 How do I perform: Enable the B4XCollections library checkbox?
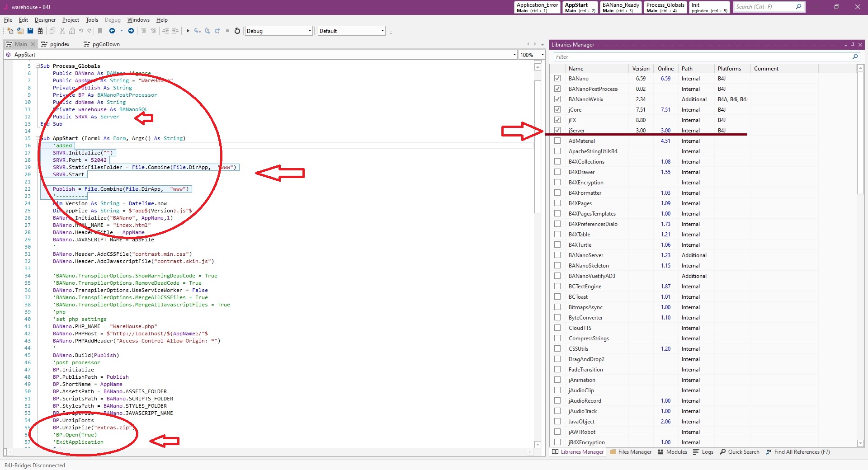click(x=557, y=161)
